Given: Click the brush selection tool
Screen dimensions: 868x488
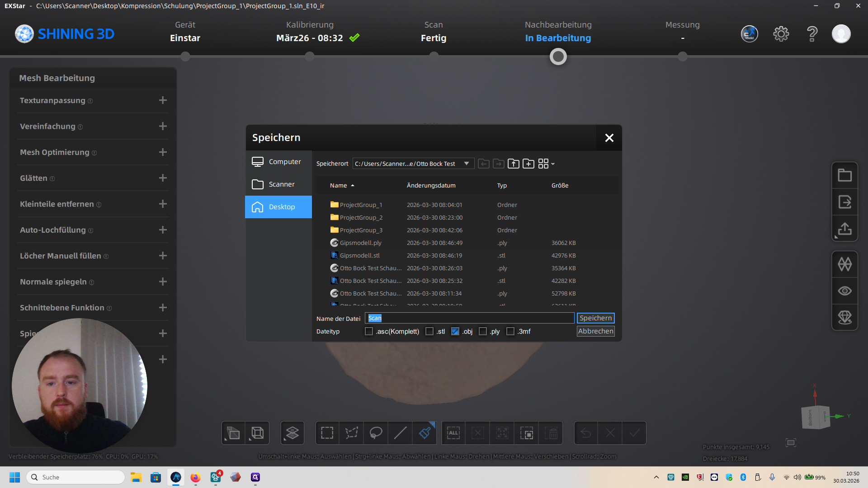Looking at the screenshot, I should pos(425,433).
